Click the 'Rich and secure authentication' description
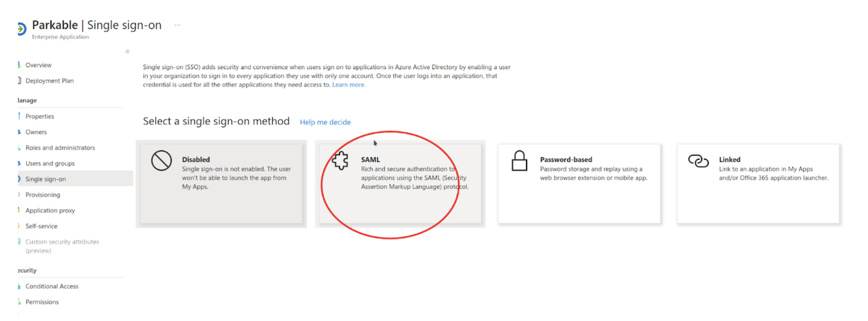 point(415,178)
